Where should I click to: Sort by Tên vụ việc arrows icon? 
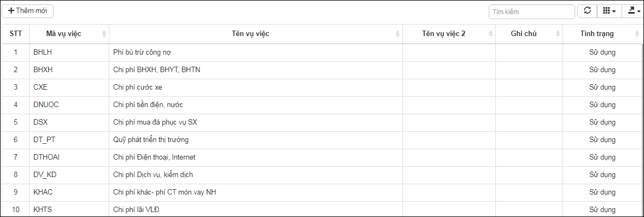click(397, 34)
